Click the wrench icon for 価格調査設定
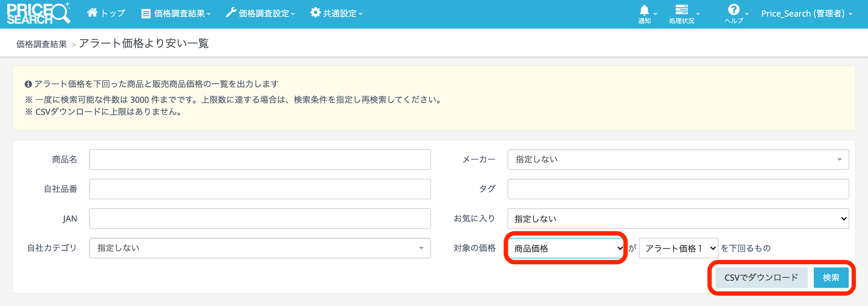This screenshot has height=306, width=868. [231, 13]
